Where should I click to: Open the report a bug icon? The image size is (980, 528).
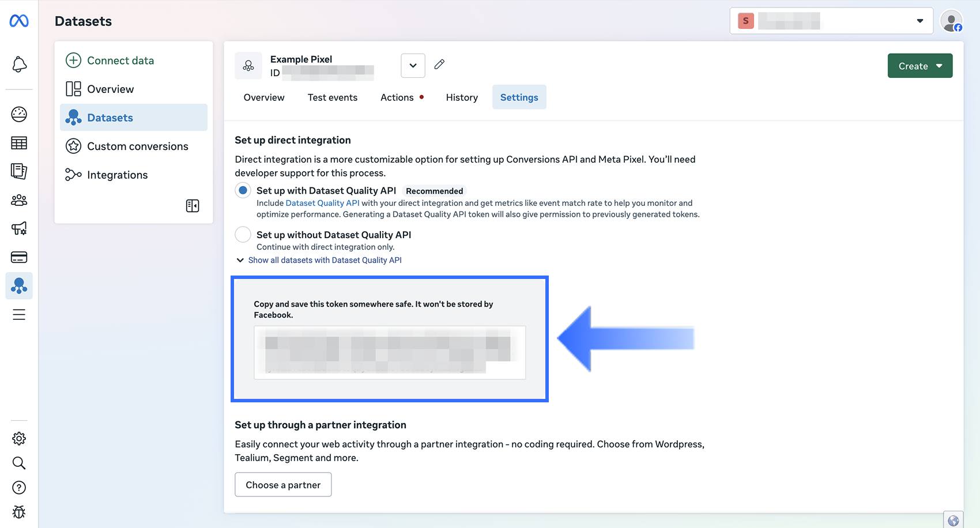(19, 512)
